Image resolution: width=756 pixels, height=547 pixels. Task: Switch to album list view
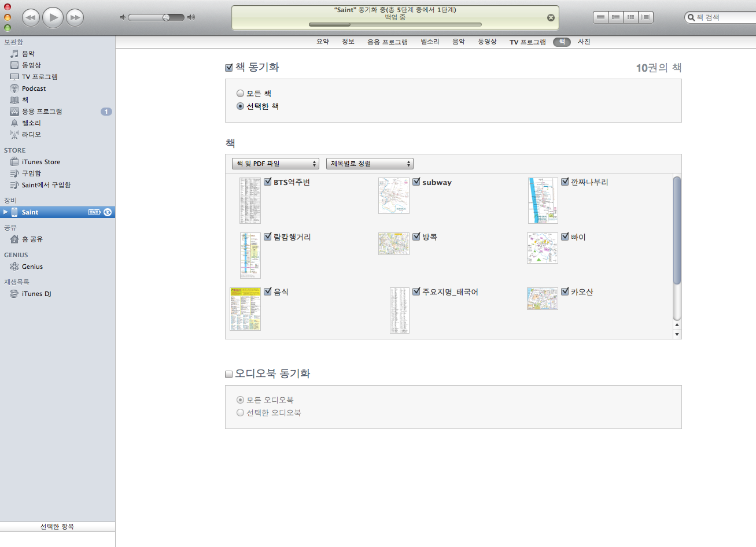615,17
